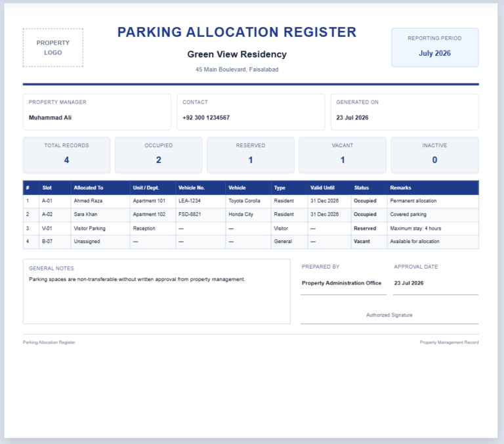Click value 23 Jul 2026 under Generated On
Image resolution: width=504 pixels, height=444 pixels.
click(352, 118)
